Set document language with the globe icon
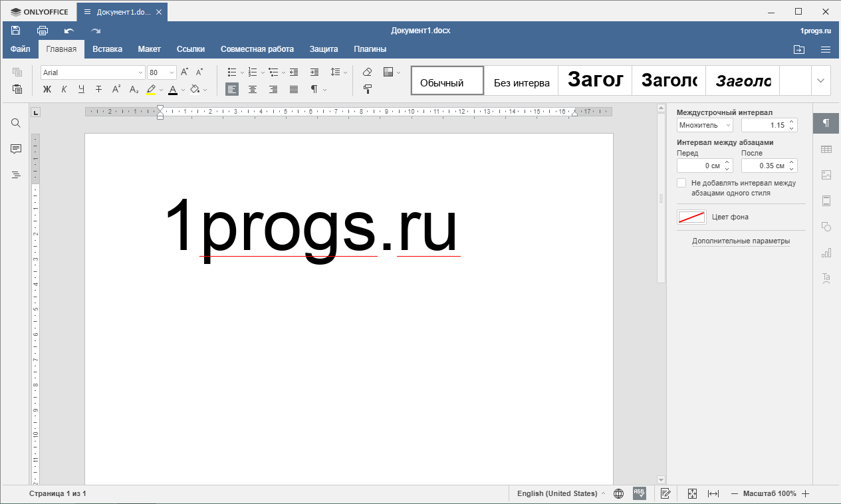Viewport: 841px width, 504px height. (618, 493)
